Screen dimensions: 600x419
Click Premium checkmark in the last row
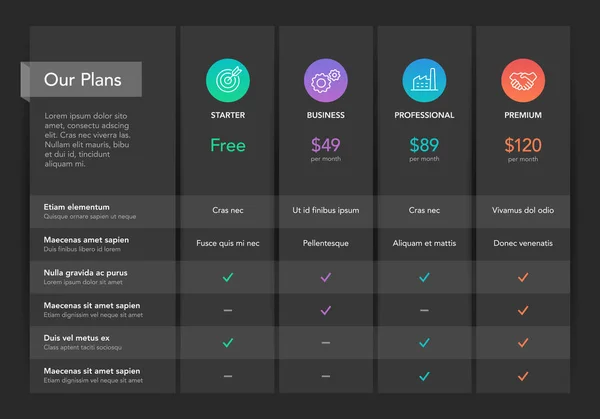(x=523, y=376)
